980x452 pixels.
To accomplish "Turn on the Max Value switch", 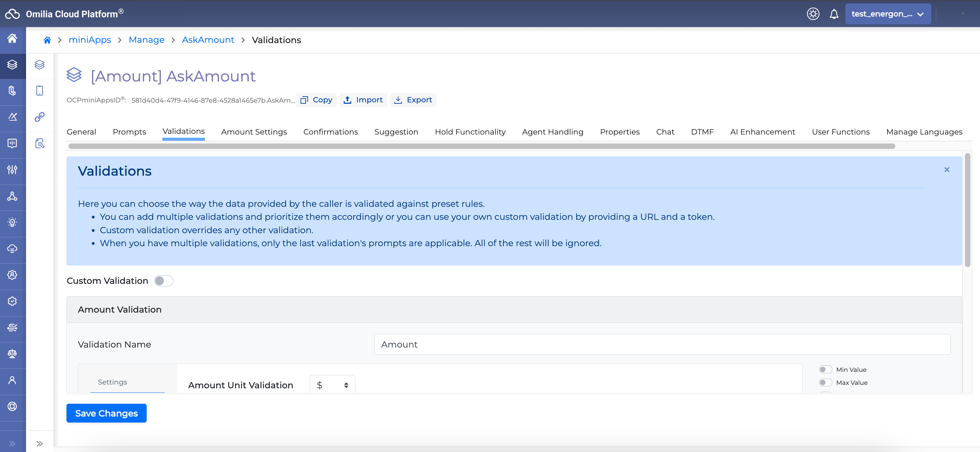I will click(x=825, y=382).
